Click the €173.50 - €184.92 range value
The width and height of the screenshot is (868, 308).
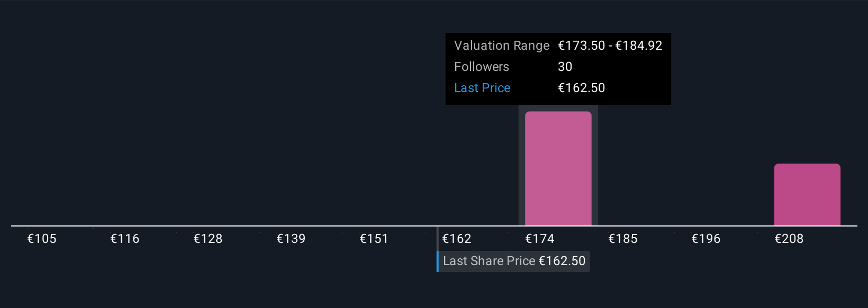(610, 46)
